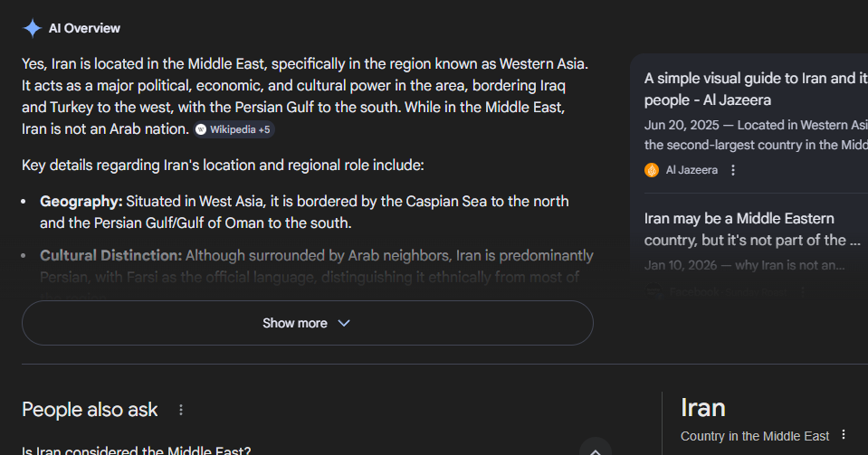Click the Al Jazeera source name
Screen dimensions: 868x455
[692, 170]
